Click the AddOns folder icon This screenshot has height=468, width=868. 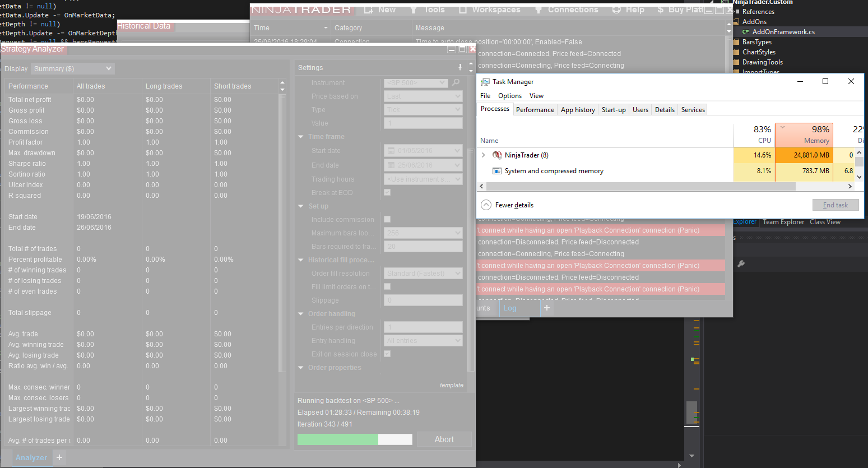736,22
